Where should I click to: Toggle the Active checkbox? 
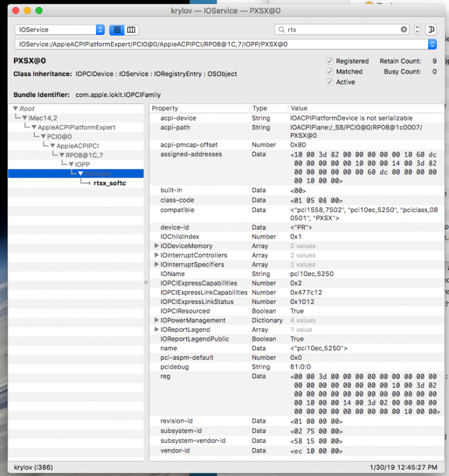pyautogui.click(x=330, y=82)
